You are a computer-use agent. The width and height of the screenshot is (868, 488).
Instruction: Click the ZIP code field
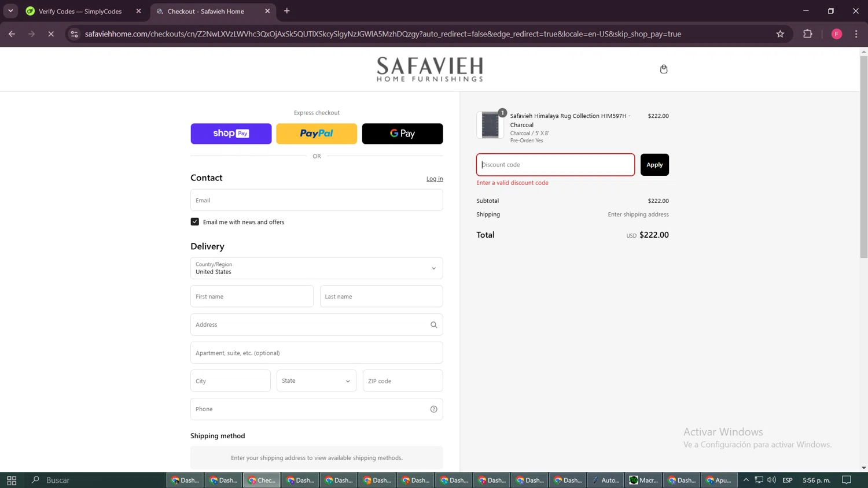tap(403, 381)
